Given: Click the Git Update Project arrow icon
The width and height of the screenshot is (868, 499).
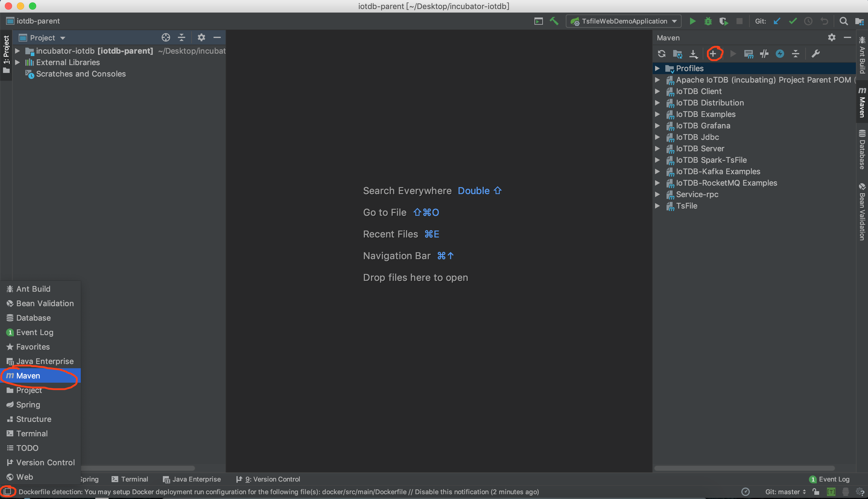Looking at the screenshot, I should click(x=777, y=21).
